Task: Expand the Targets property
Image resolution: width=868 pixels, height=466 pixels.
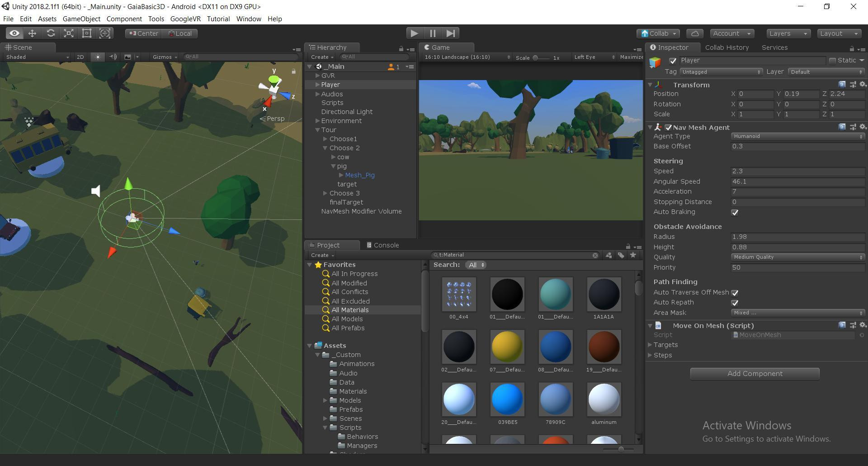Action: [650, 345]
